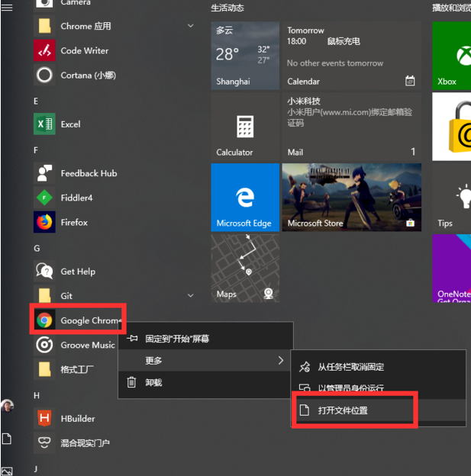Choose 固定到"开始"屏幕 in context menu
This screenshot has height=476, width=471.
(x=205, y=339)
